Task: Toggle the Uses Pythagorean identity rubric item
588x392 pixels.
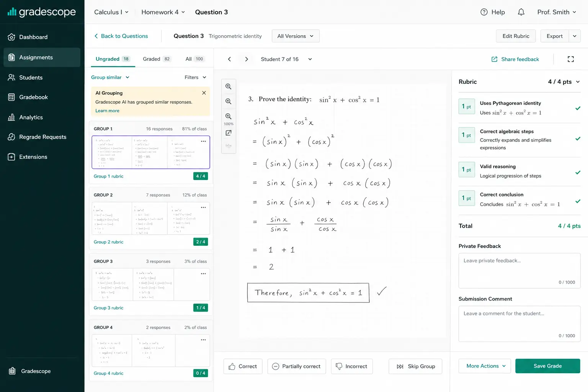Action: [x=519, y=108]
